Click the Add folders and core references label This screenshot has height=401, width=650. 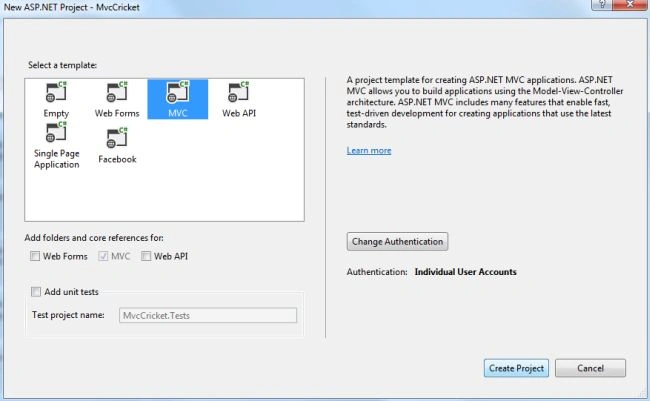pos(94,238)
